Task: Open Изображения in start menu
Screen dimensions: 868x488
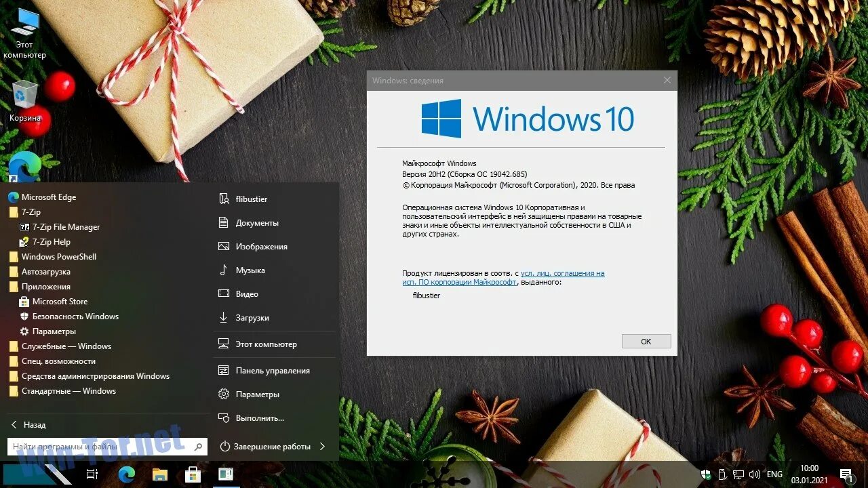Action: (252, 247)
